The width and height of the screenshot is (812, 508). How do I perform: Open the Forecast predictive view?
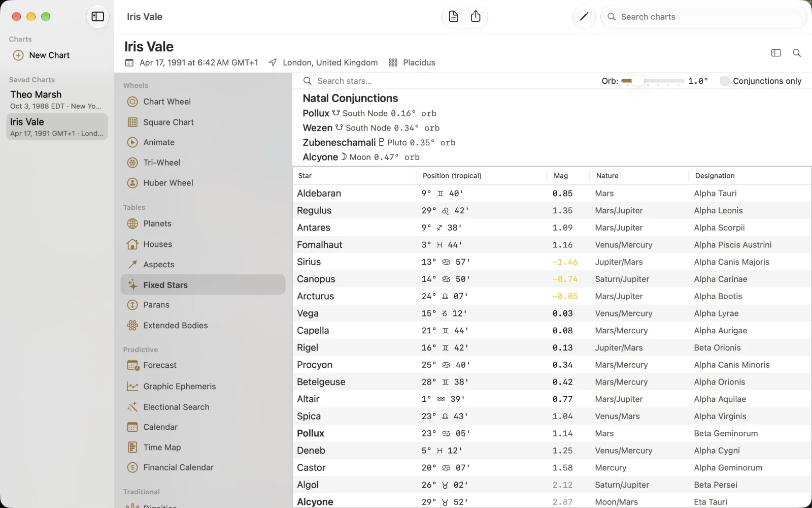coord(203,365)
